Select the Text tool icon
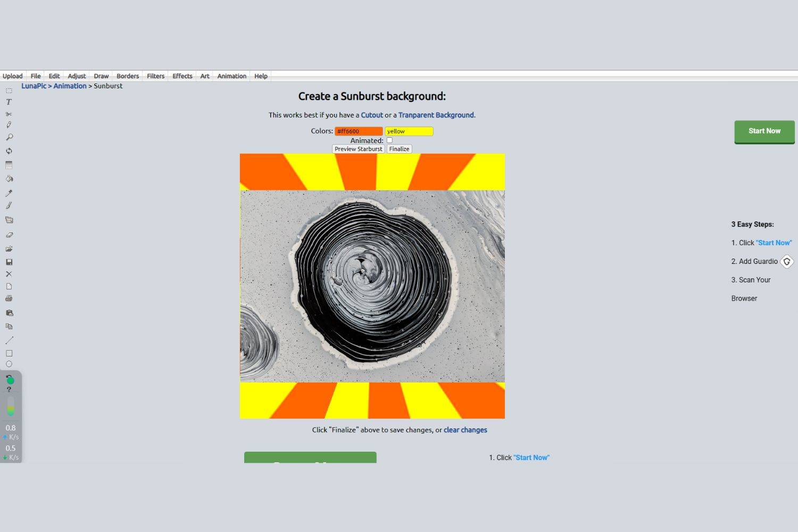Image resolution: width=798 pixels, height=532 pixels. (x=9, y=102)
